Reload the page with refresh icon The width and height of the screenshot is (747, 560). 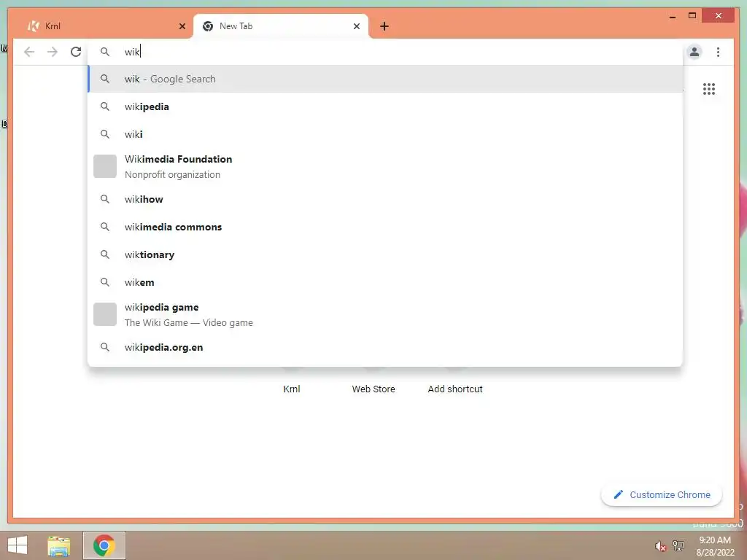click(76, 52)
